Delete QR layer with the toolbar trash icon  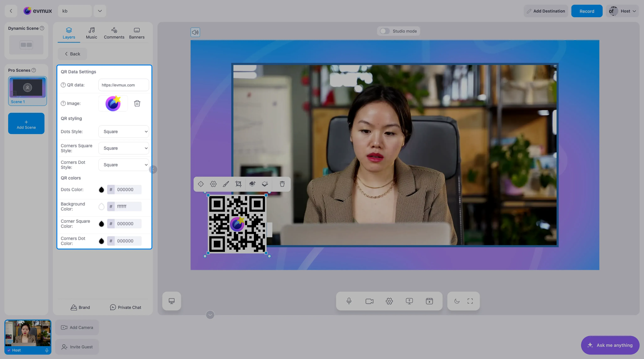[x=282, y=184]
